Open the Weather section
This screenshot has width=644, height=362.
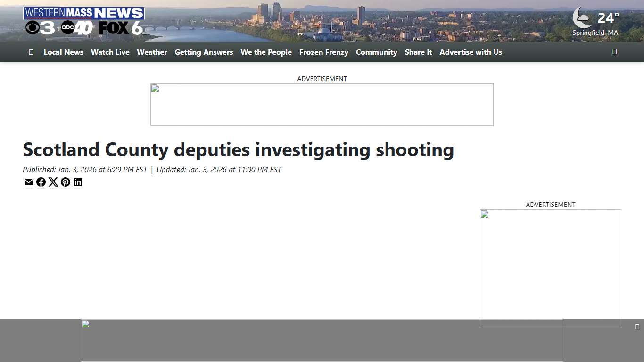(x=152, y=52)
